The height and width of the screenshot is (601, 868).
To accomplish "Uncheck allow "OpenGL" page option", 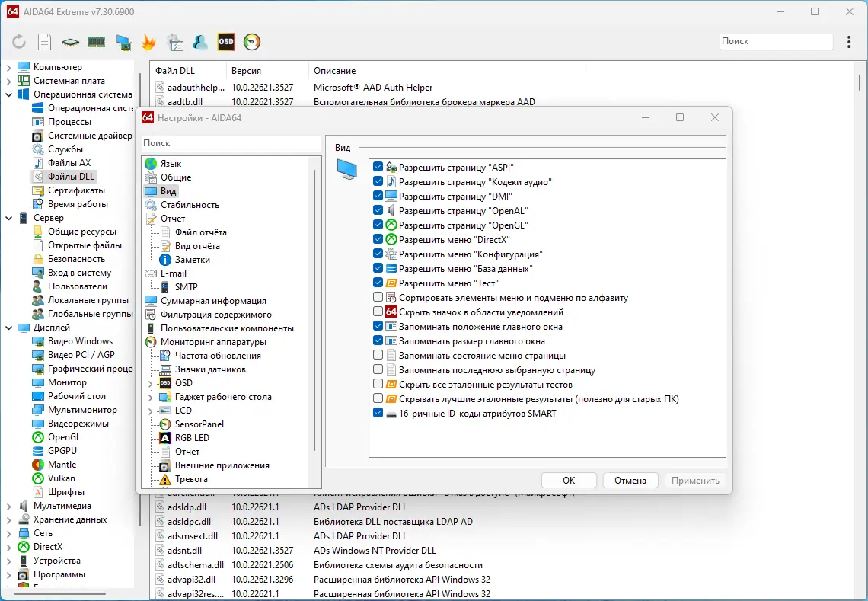I will click(378, 225).
